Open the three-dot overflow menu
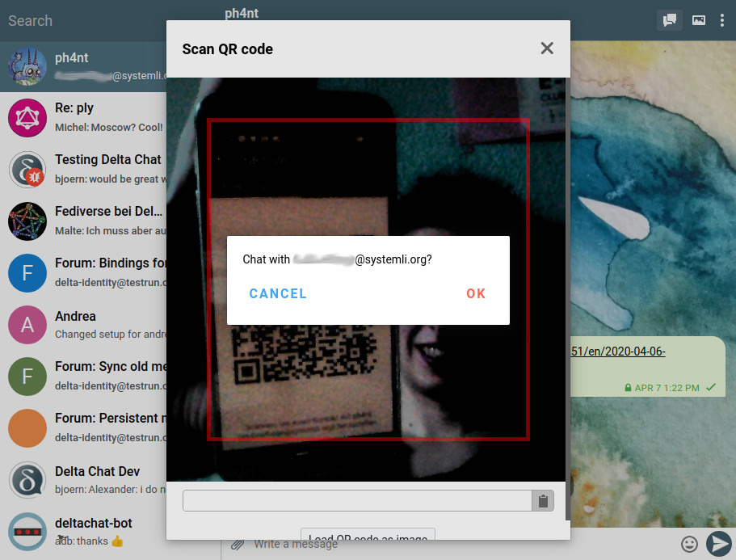 click(x=722, y=20)
